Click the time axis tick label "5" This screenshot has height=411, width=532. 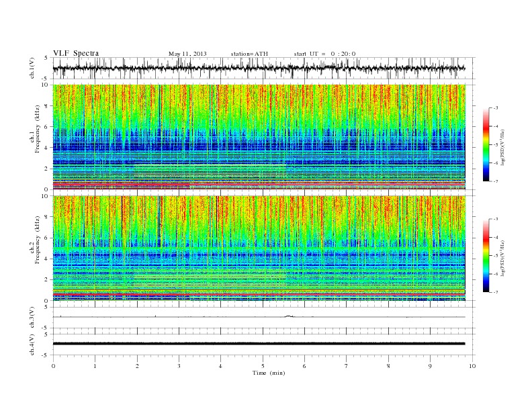pos(263,366)
